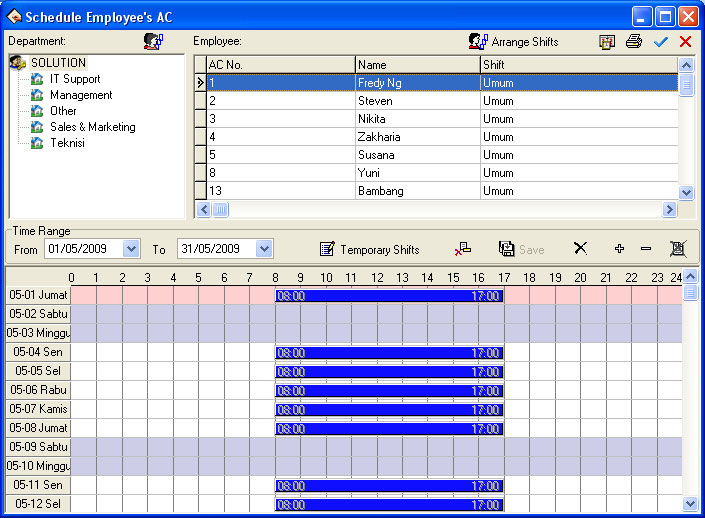The width and height of the screenshot is (705, 518).
Task: Click the print icon in the top toolbar
Action: pyautogui.click(x=633, y=42)
